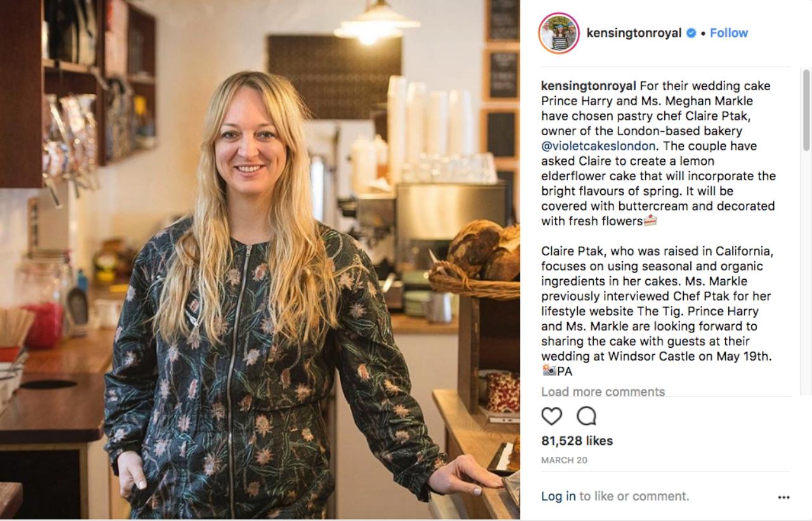Image resolution: width=812 pixels, height=521 pixels.
Task: Open the comment speech bubble icon
Action: point(587,416)
